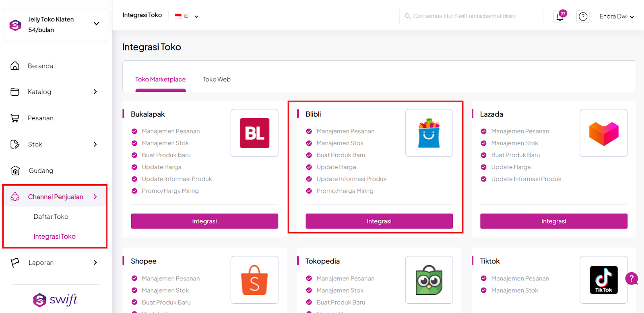The width and height of the screenshot is (644, 313).
Task: Click Integrasi button for Bukalapak
Action: coord(204,221)
